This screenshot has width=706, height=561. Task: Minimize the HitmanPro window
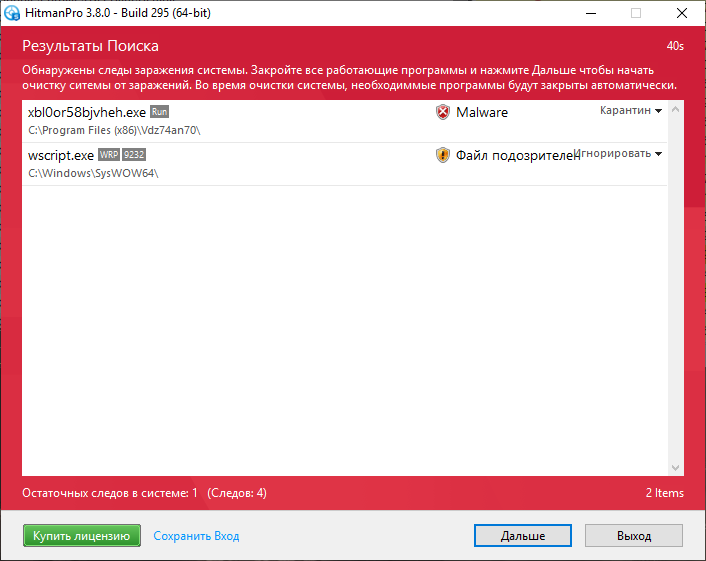591,13
